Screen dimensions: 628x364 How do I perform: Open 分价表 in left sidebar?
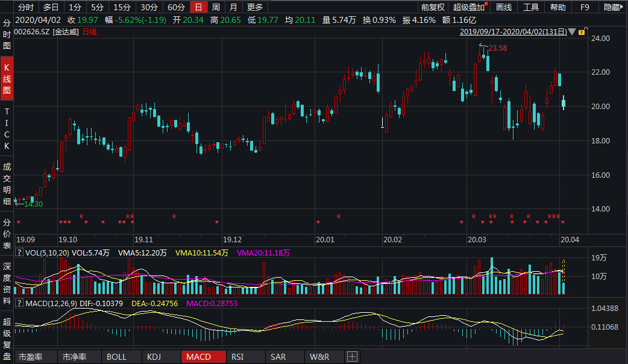click(x=7, y=234)
